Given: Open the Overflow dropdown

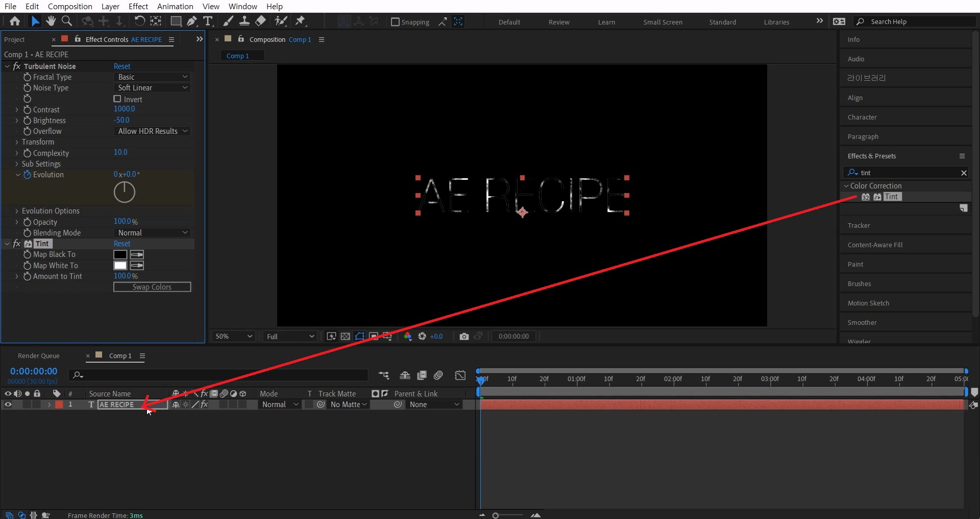Looking at the screenshot, I should (x=152, y=131).
